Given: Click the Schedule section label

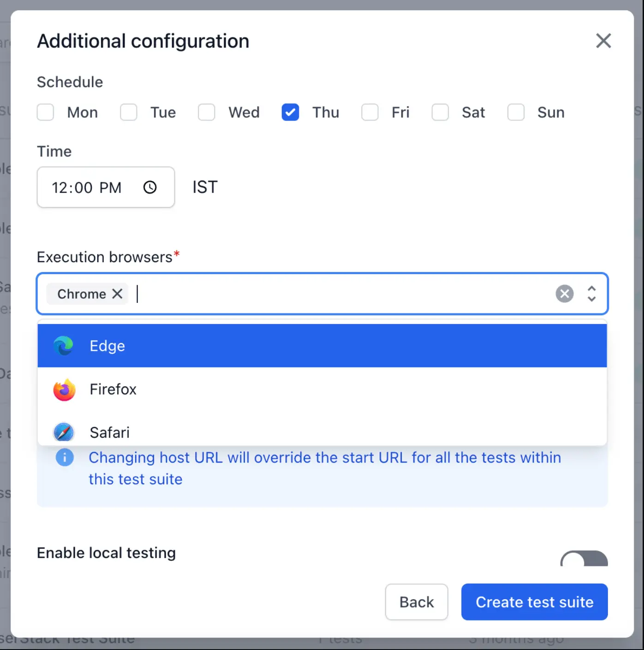Looking at the screenshot, I should click(x=70, y=82).
